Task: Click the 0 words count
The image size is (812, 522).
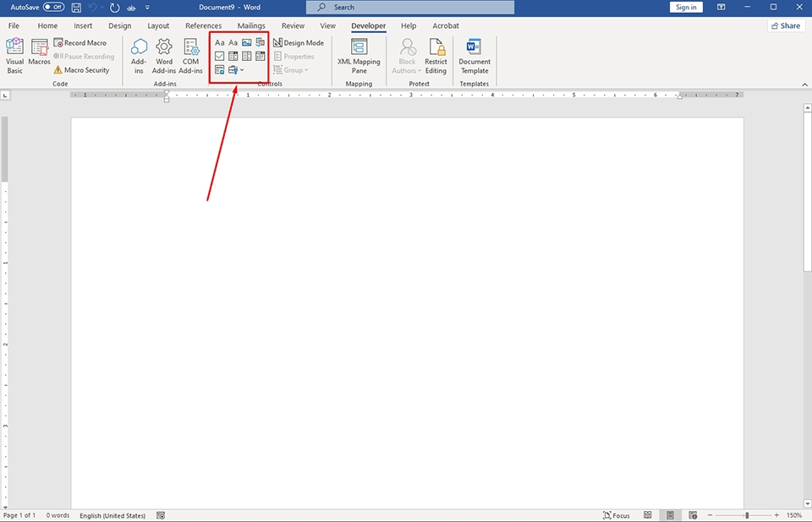Action: click(x=58, y=515)
